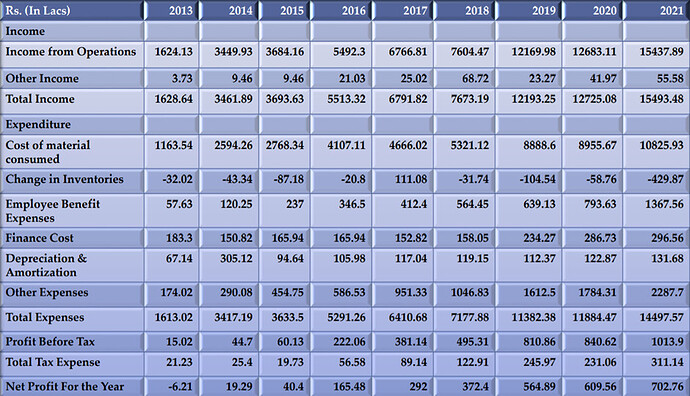Select 2013 net profit cell -6.21
Image resolution: width=690 pixels, height=396 pixels.
pyautogui.click(x=180, y=386)
